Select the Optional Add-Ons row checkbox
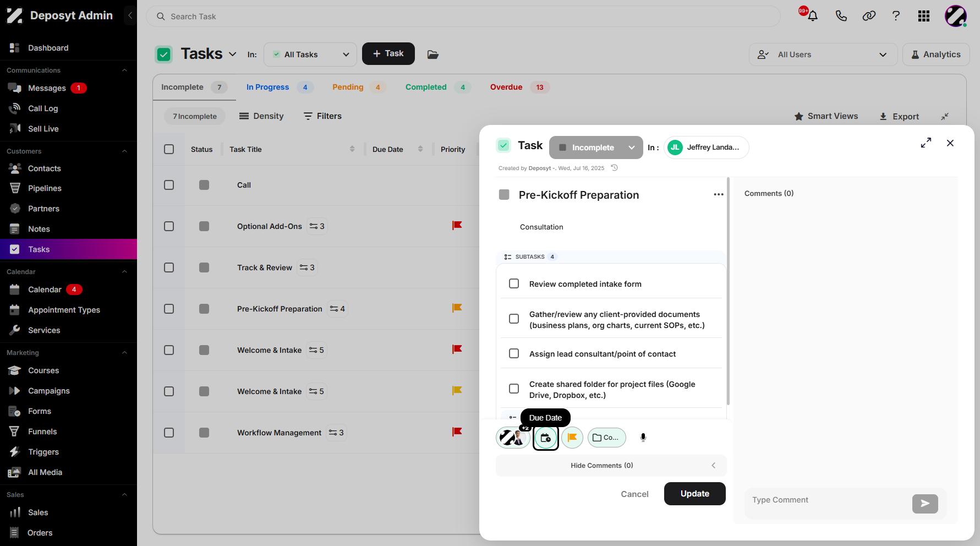The height and width of the screenshot is (546, 980). point(169,226)
